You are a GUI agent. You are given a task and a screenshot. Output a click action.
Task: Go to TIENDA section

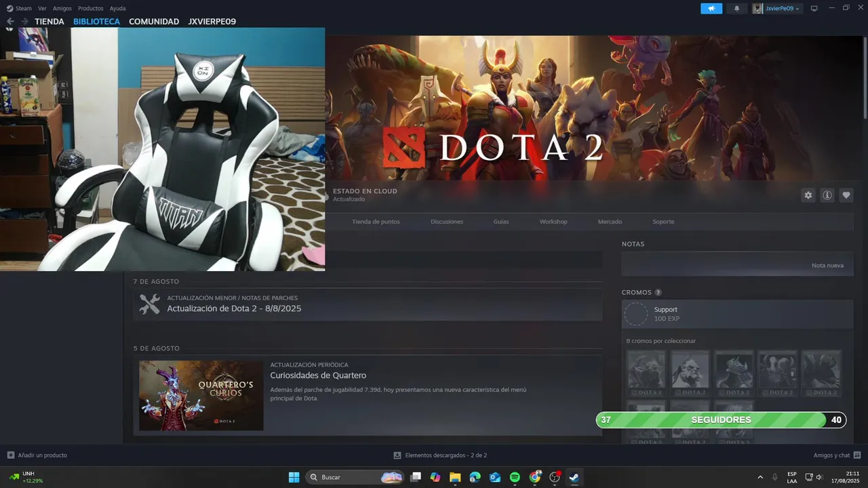[x=50, y=22]
